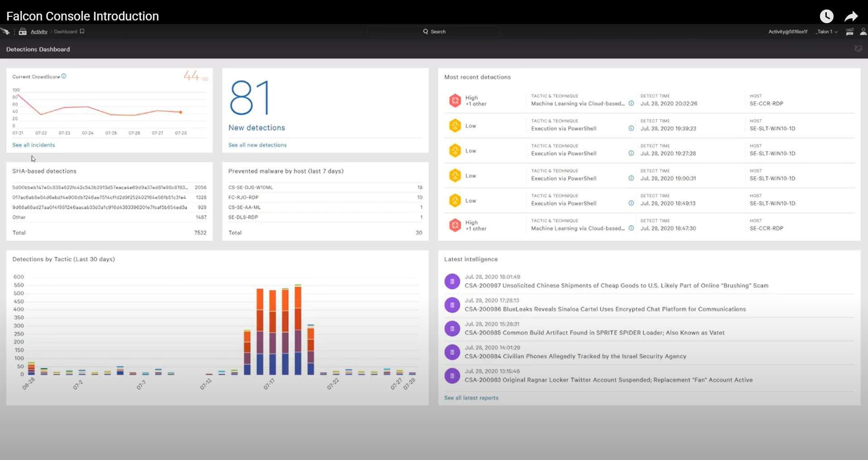Screen dimensions: 868x460
Task: Click the Other row in SHA-based detections
Action: [x=109, y=217]
